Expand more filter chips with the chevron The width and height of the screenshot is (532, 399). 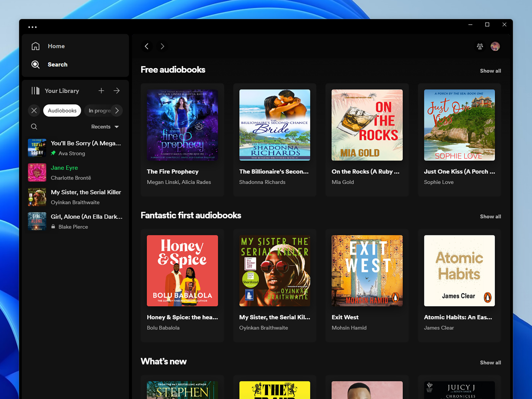117,110
